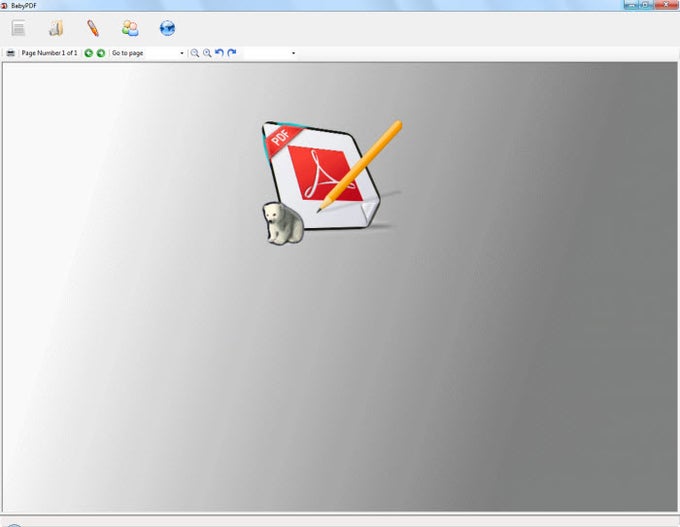
Task: Close the BabyPDF window
Action: [667, 4]
